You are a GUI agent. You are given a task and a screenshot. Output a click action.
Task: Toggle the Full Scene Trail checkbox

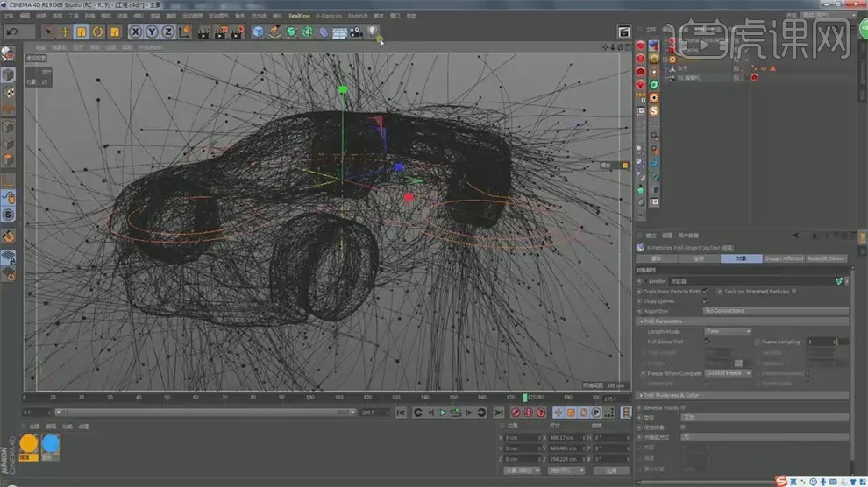point(707,342)
